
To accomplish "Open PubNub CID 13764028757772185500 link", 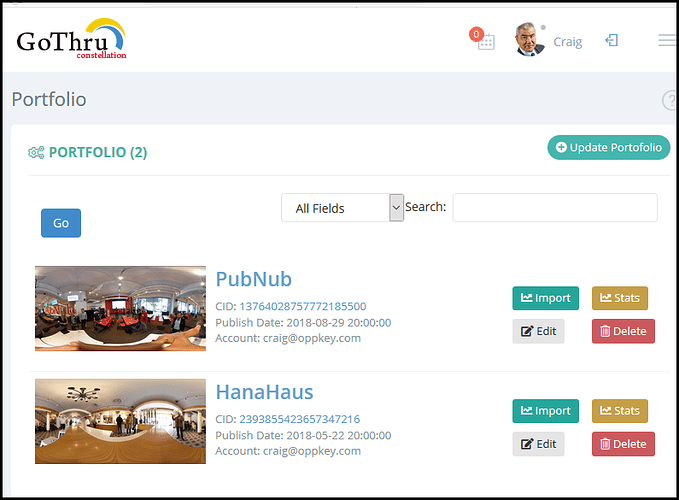I will [303, 306].
